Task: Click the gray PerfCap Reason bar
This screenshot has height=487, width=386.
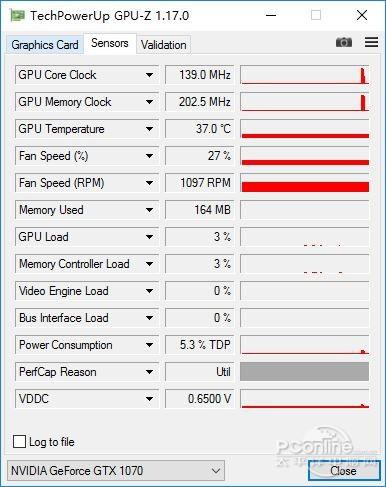Action: click(x=304, y=372)
